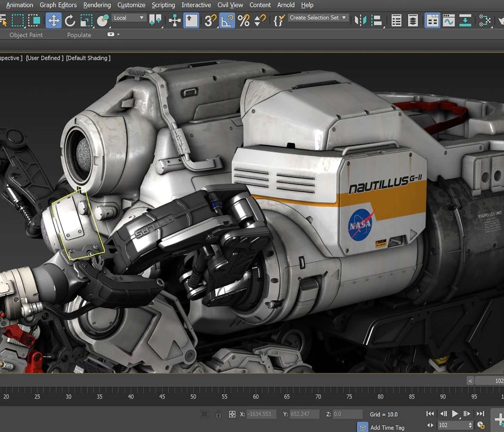
Task: Step to the next frame
Action: coord(467,414)
